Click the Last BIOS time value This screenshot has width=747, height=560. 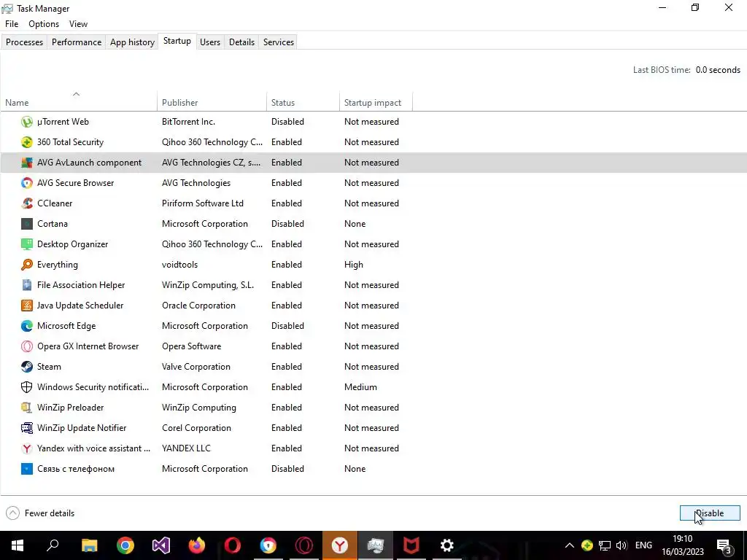(718, 70)
